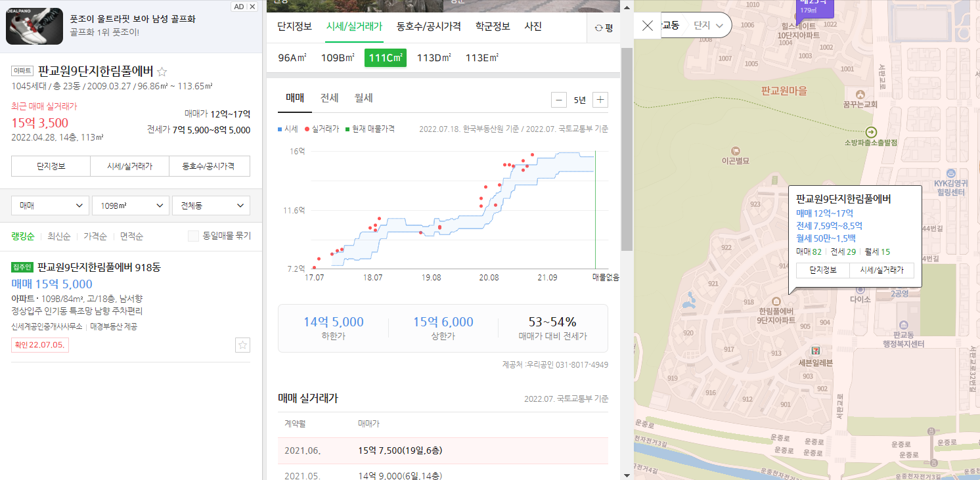The width and height of the screenshot is (980, 480).
Task: Sort listings by 랭킹순
Action: tap(22, 236)
